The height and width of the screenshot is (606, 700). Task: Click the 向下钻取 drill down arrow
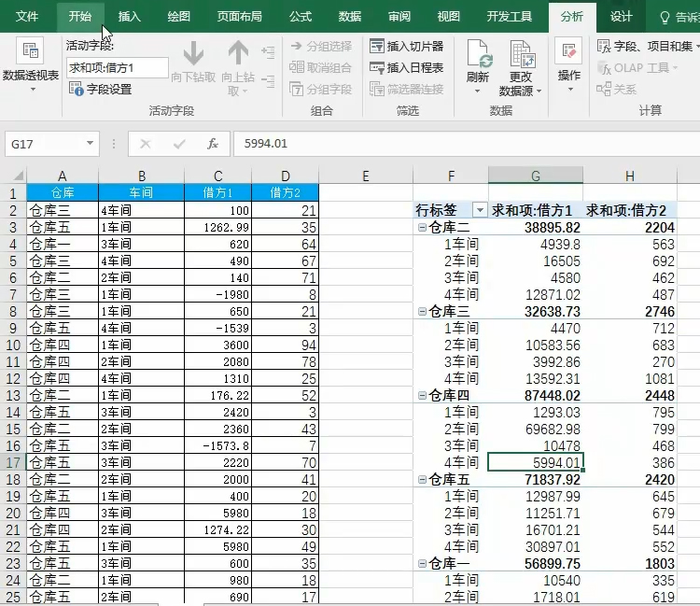(x=193, y=53)
